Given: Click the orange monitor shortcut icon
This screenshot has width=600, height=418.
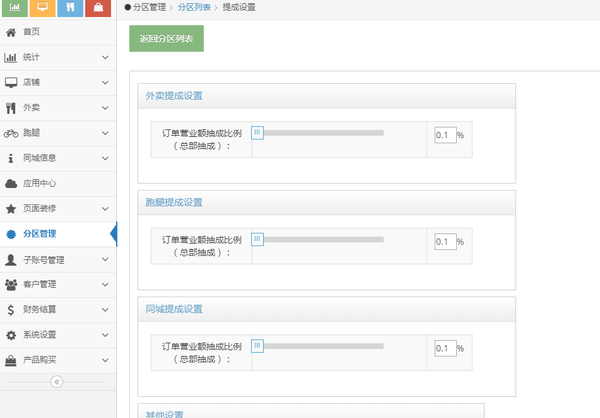Looking at the screenshot, I should (42, 8).
